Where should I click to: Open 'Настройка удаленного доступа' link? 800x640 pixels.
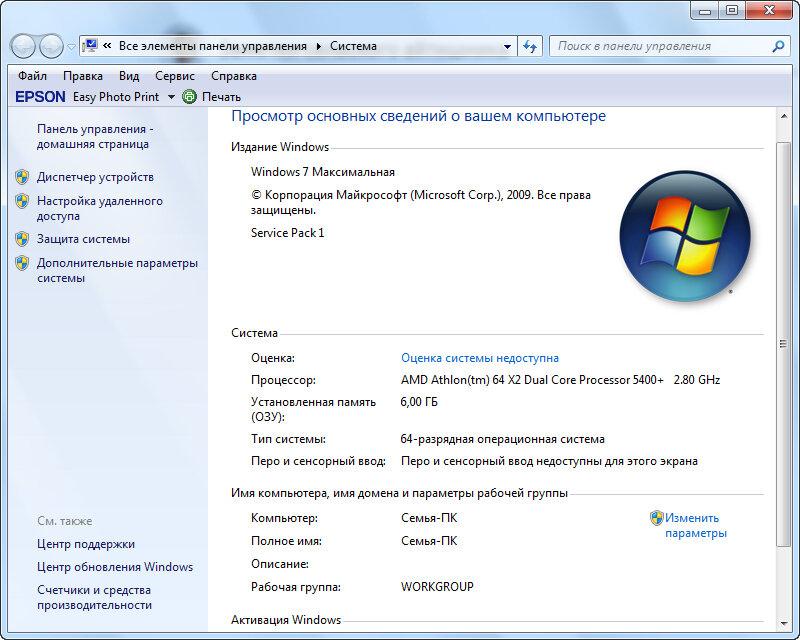99,208
